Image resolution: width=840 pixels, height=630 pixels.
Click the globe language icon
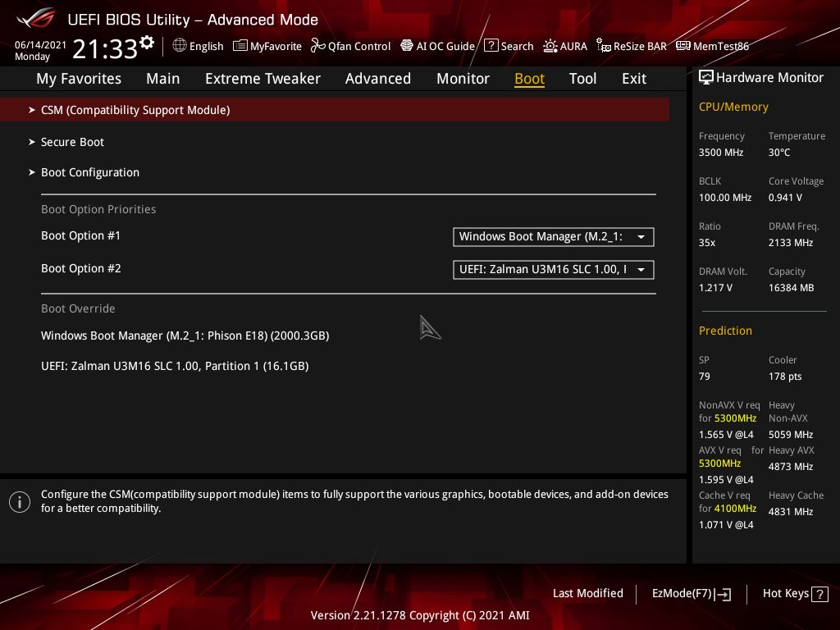[180, 46]
